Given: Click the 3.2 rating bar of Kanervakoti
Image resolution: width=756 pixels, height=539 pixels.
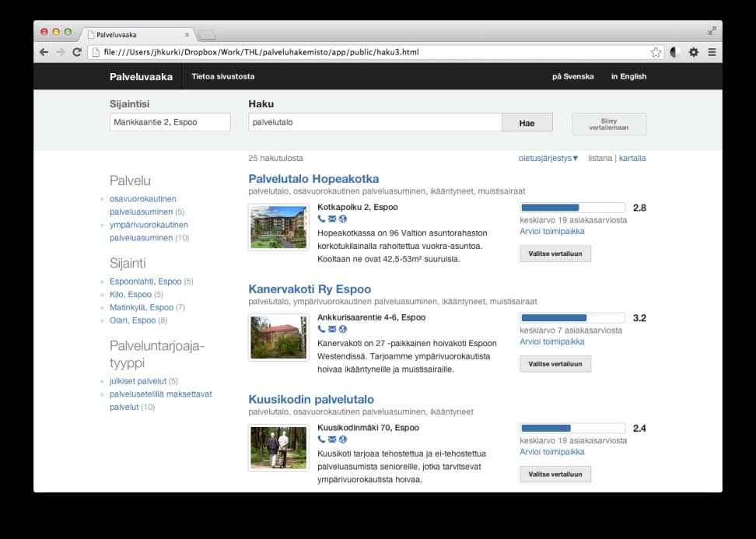Looking at the screenshot, I should (x=572, y=318).
